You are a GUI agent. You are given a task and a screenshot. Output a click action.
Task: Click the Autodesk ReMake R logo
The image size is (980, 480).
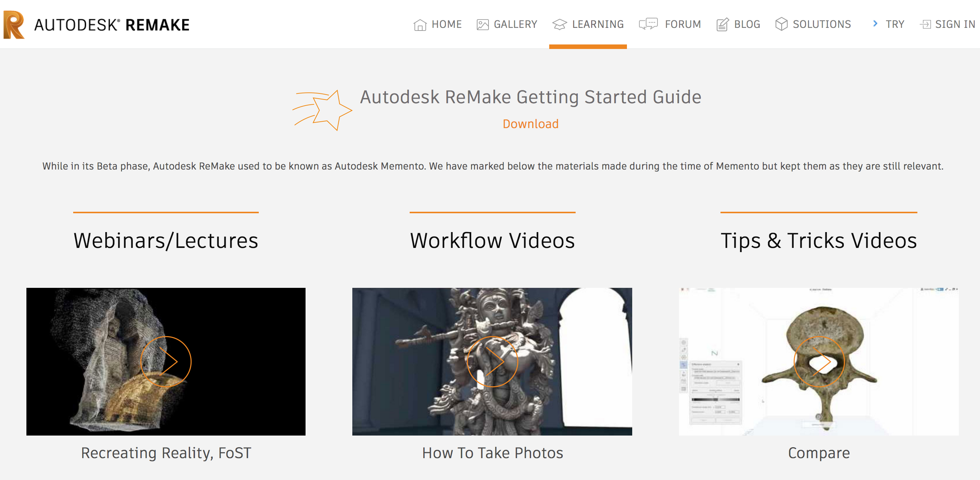point(14,25)
